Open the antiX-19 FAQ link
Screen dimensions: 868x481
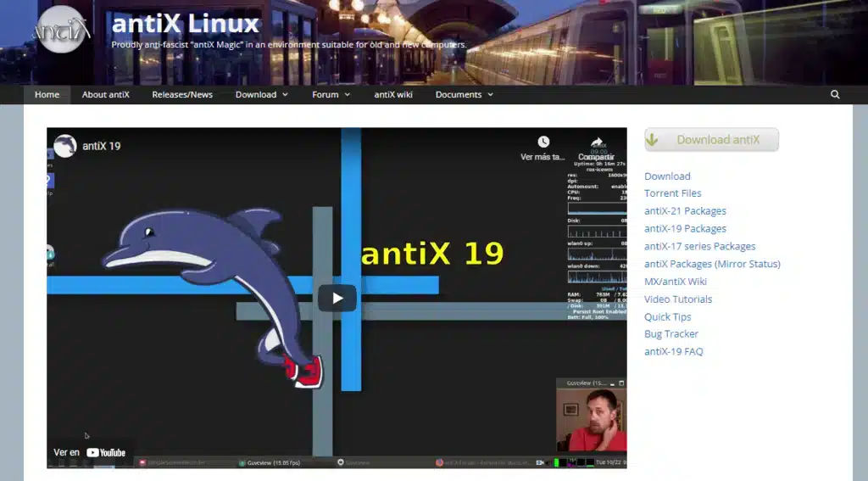click(x=674, y=352)
